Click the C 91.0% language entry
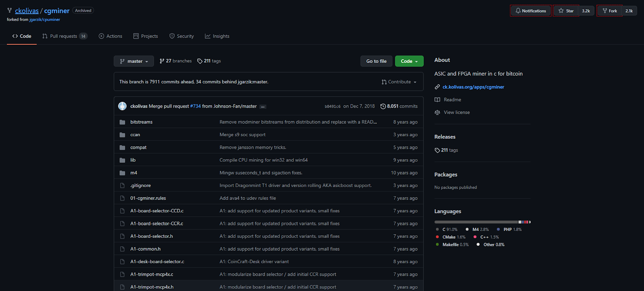 pos(447,230)
